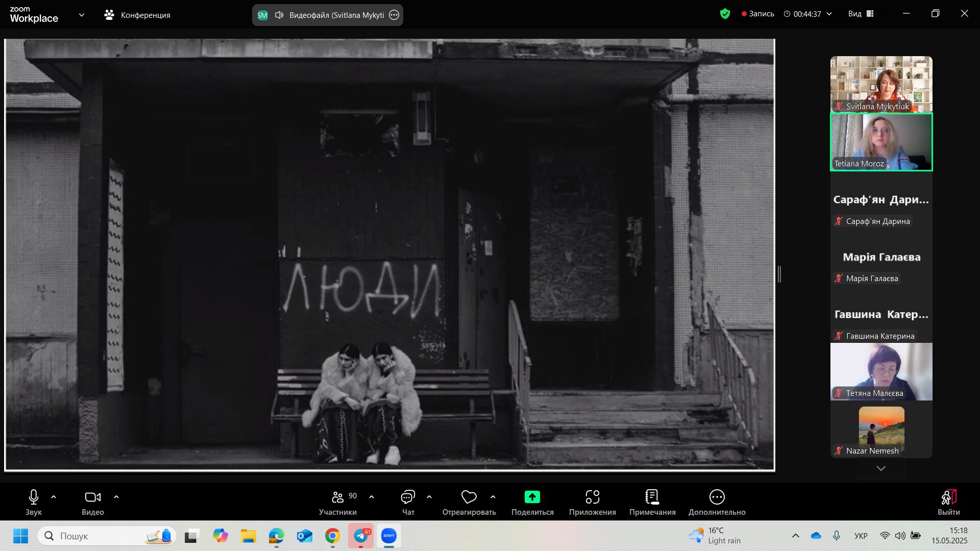The width and height of the screenshot is (980, 551).
Task: Open the Participants panel icon
Action: tap(337, 497)
